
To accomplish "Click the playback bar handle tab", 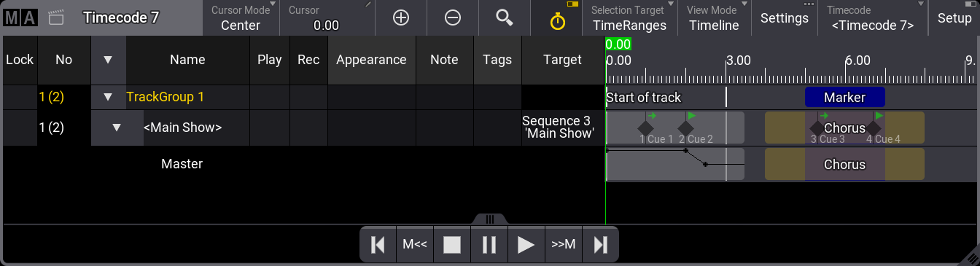I will click(489, 219).
